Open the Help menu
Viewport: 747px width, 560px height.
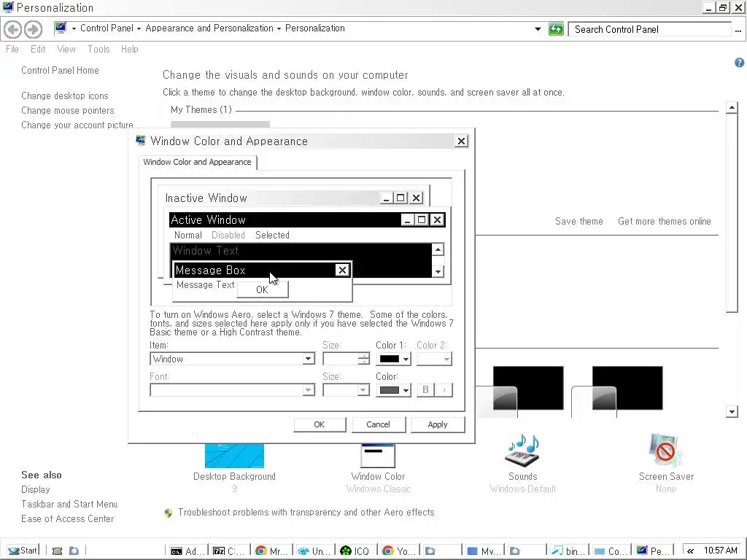130,49
